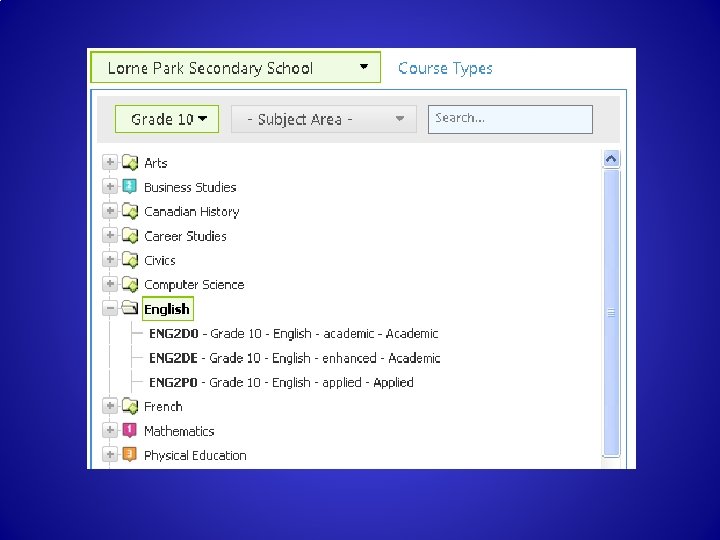Select the Arts label
The width and height of the screenshot is (720, 540).
click(156, 163)
